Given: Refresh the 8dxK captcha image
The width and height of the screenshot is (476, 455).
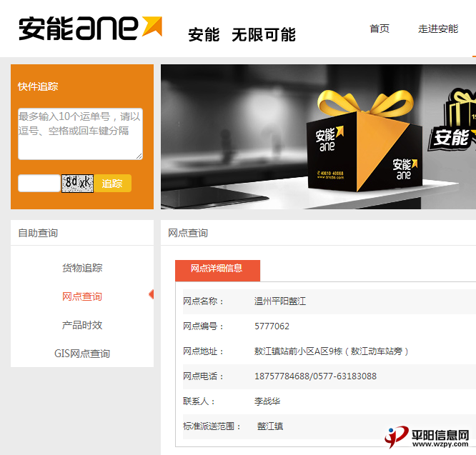Looking at the screenshot, I should pyautogui.click(x=77, y=183).
